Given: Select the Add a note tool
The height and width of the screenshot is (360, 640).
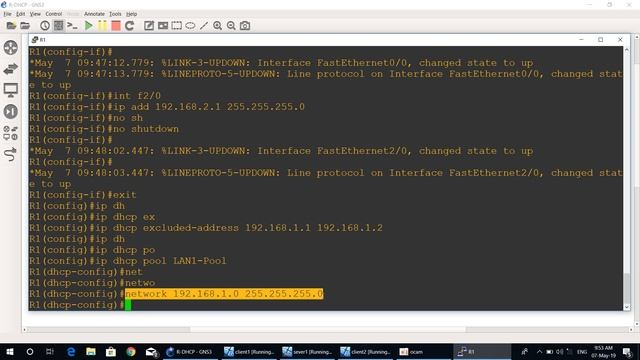Looking at the screenshot, I should pos(149,26).
